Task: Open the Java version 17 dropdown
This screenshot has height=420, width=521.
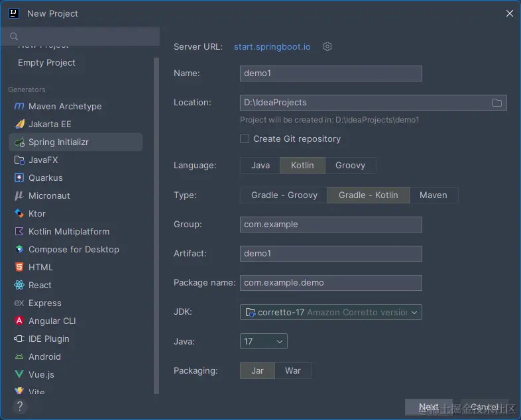Action: 264,341
